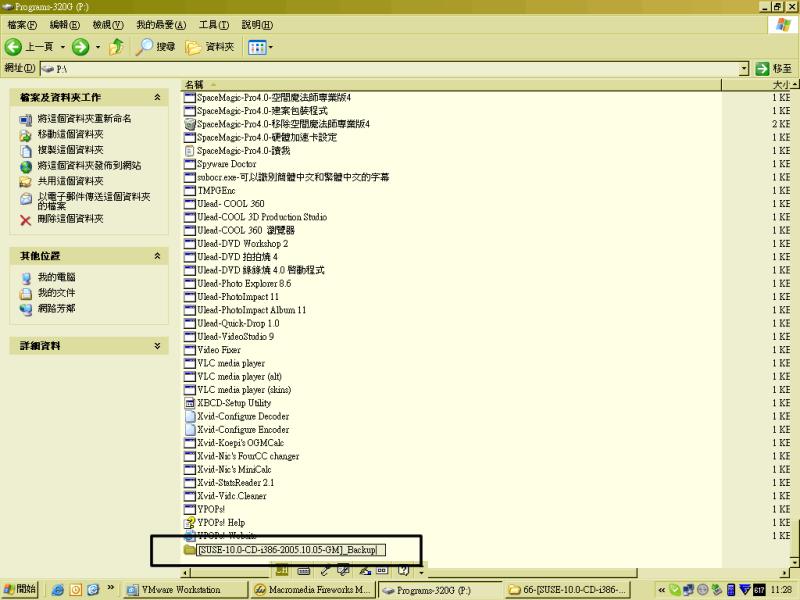
Task: Collapse the 檔案及資料夾工作 panel
Action: 157,97
